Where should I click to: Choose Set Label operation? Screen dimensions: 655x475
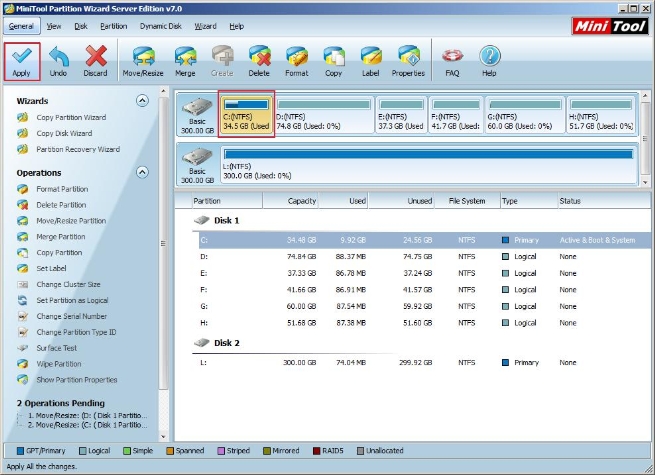[x=51, y=268]
